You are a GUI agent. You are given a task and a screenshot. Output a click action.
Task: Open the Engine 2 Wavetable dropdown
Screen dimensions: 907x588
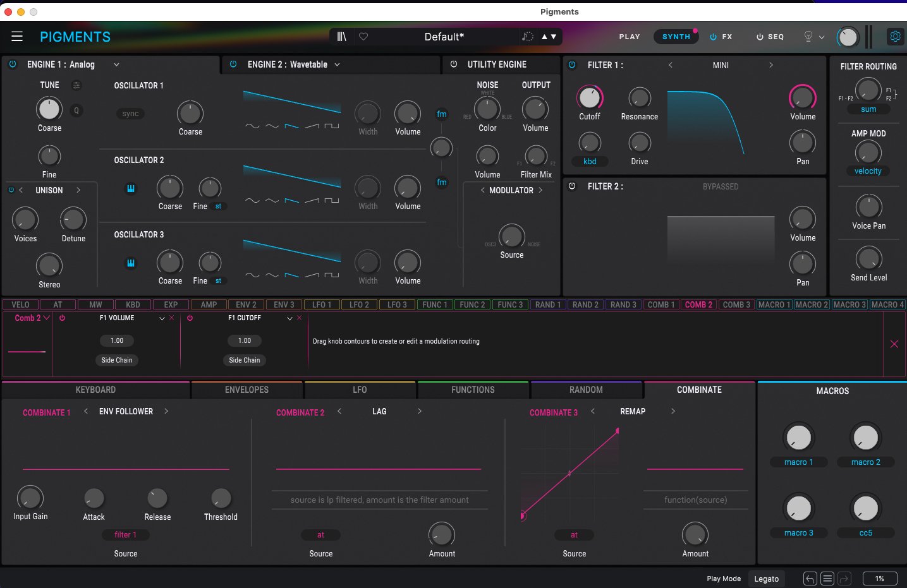tap(337, 64)
